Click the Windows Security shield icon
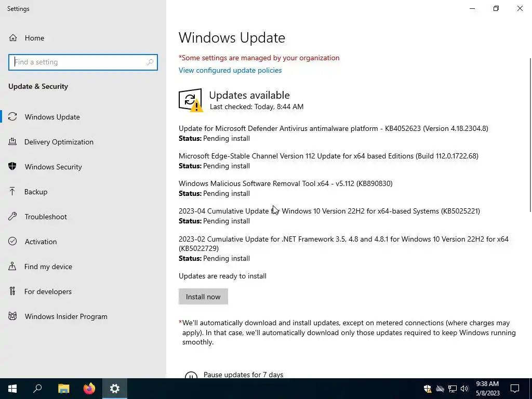 (12, 167)
